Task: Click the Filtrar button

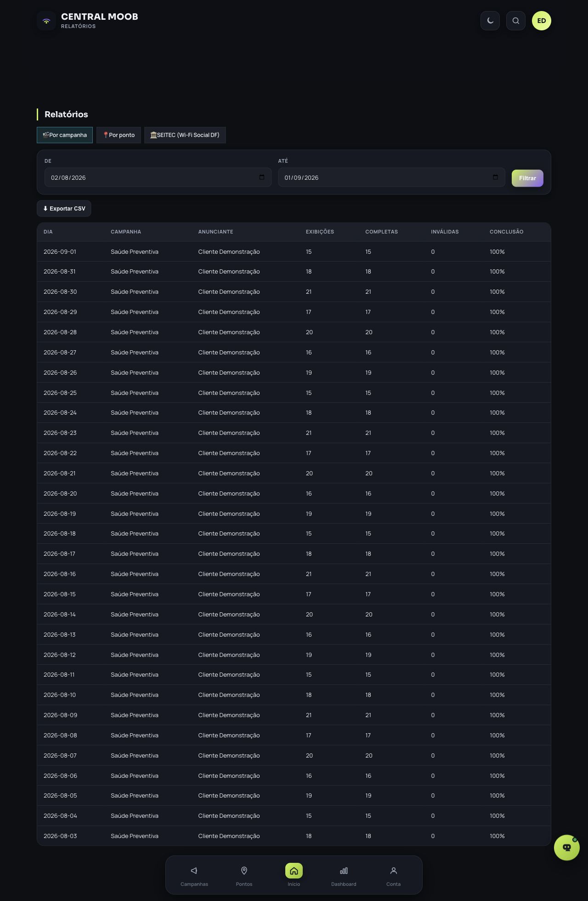Action: click(x=527, y=178)
